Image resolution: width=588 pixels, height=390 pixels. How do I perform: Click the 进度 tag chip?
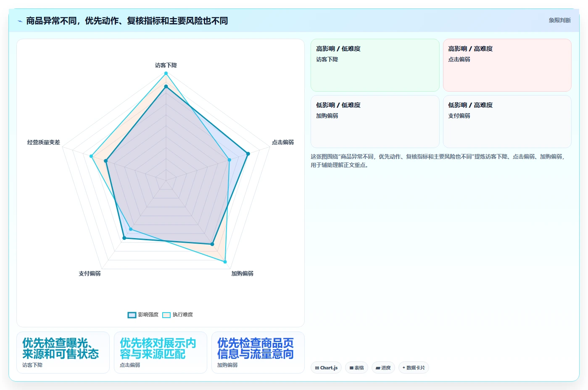(x=383, y=368)
